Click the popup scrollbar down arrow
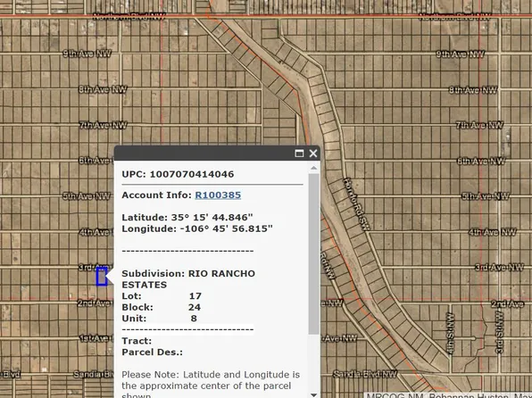This screenshot has height=398, width=532. pyautogui.click(x=314, y=394)
